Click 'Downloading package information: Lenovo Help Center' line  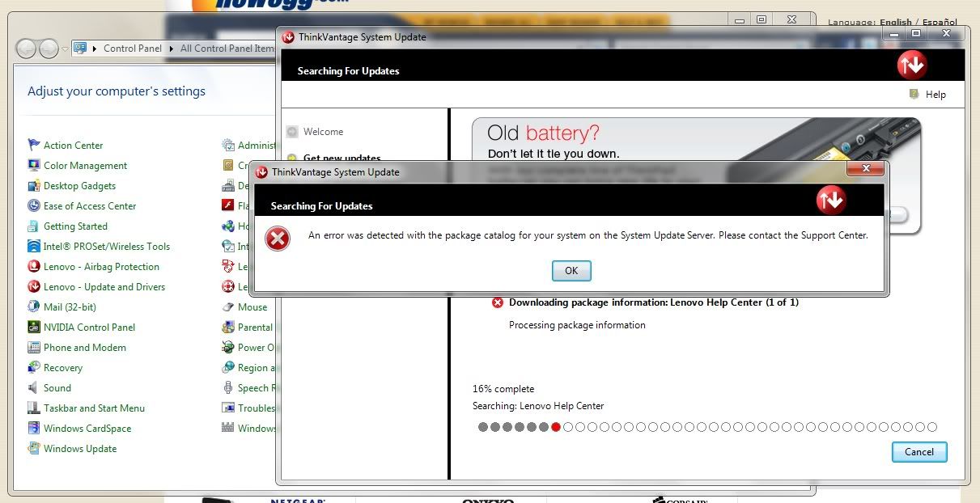654,302
